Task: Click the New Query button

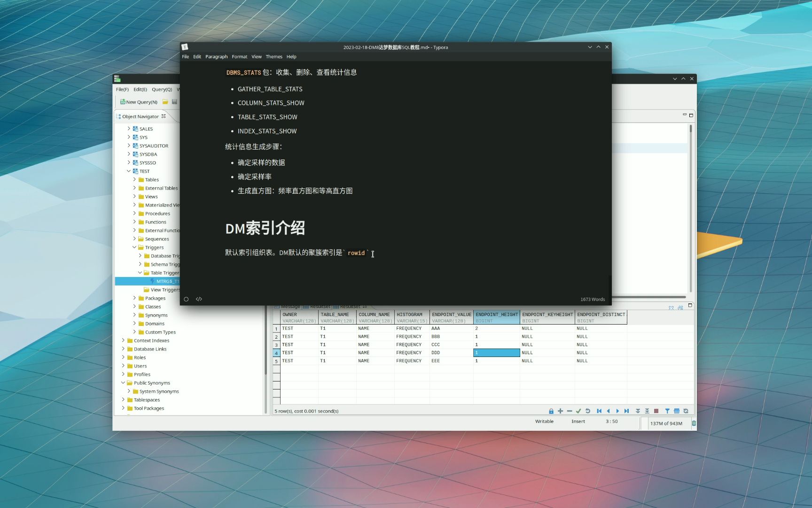Action: pyautogui.click(x=139, y=102)
